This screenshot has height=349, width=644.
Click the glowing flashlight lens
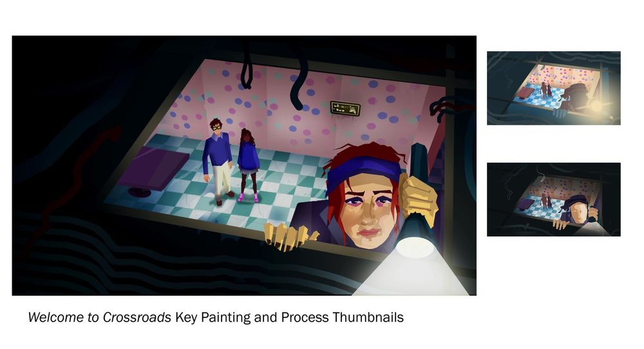click(x=415, y=248)
